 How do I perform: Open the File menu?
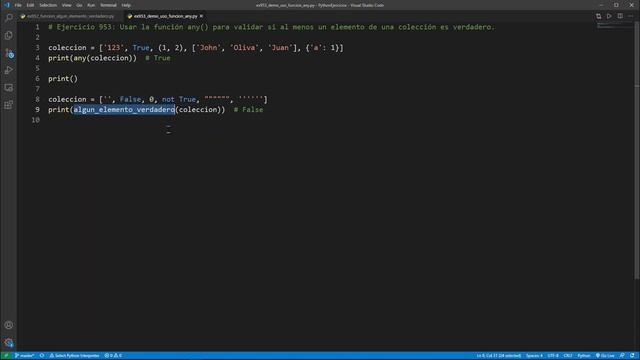[x=18, y=5]
